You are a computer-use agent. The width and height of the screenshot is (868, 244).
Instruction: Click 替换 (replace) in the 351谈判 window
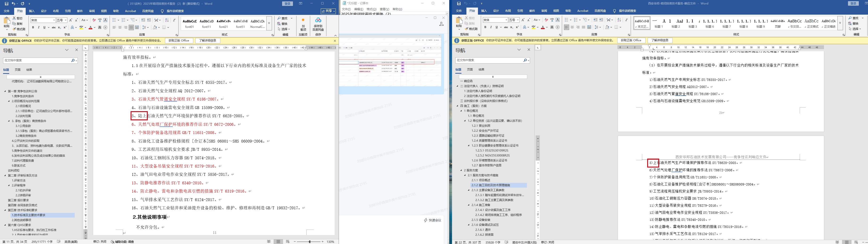[x=282, y=24]
